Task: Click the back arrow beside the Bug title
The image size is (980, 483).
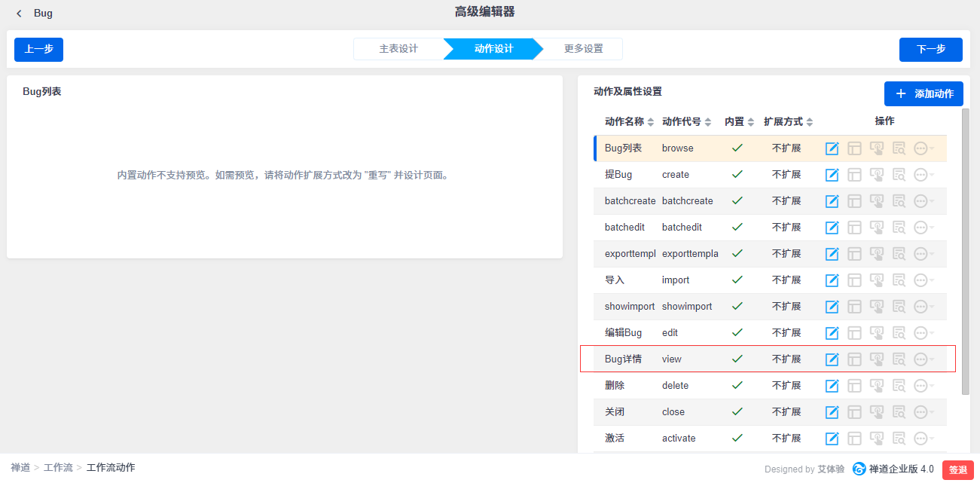Action: click(x=19, y=14)
